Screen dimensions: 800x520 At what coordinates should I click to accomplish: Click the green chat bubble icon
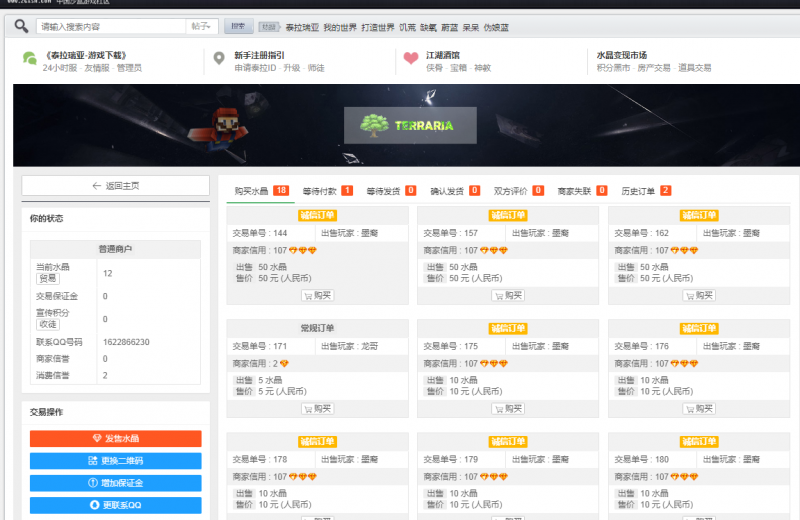30,59
